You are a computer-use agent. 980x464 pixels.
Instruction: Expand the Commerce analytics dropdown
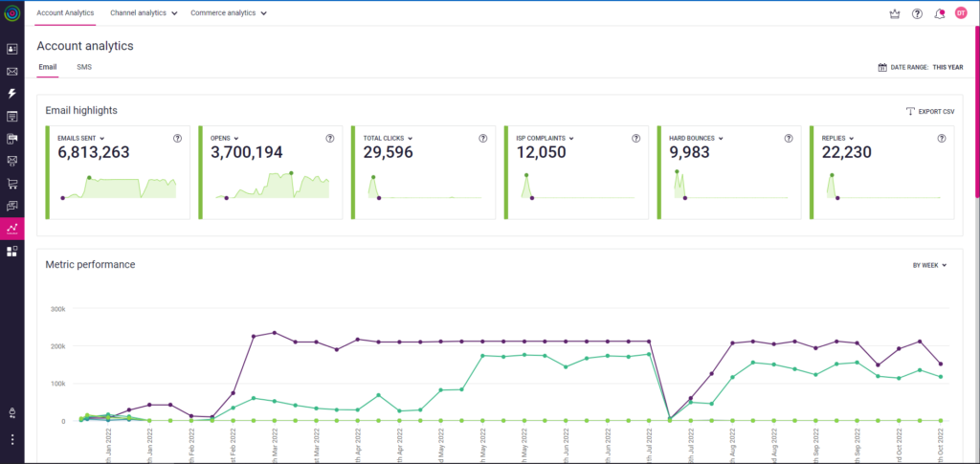coord(229,13)
